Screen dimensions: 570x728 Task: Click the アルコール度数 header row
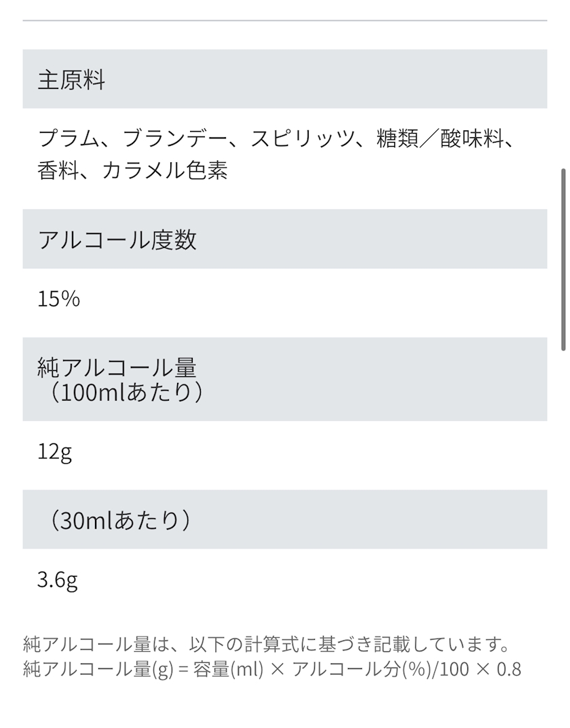[x=117, y=240]
